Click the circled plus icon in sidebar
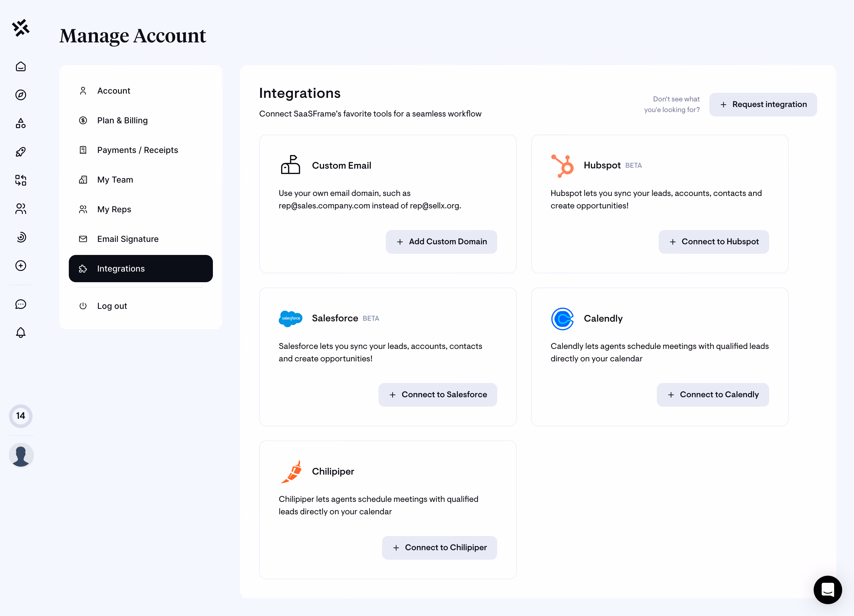854x616 pixels. coord(21,265)
